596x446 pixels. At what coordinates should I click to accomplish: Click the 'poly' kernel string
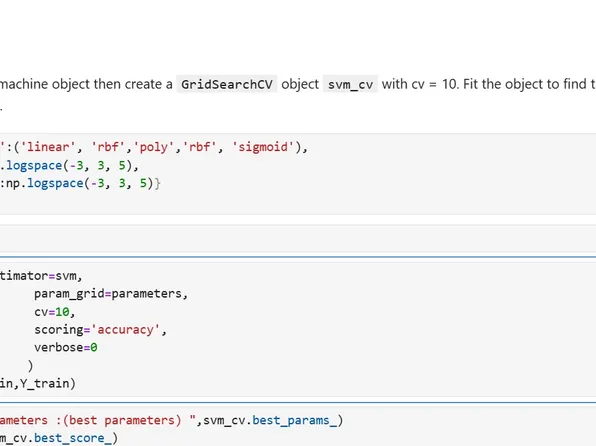[x=154, y=147]
